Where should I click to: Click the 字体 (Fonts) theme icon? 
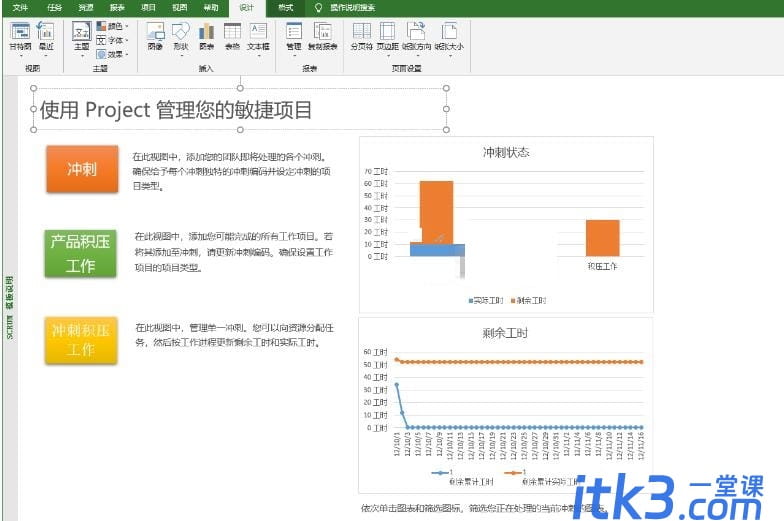click(x=102, y=40)
